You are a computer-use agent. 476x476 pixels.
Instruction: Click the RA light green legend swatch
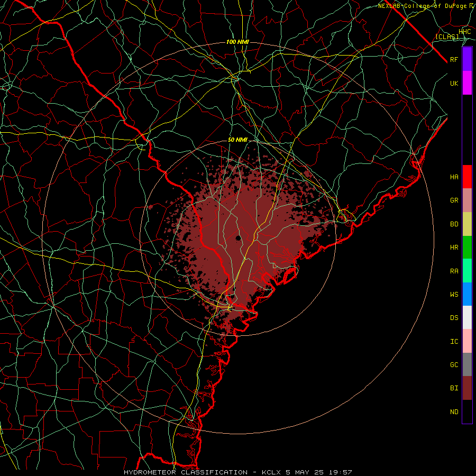click(x=467, y=271)
